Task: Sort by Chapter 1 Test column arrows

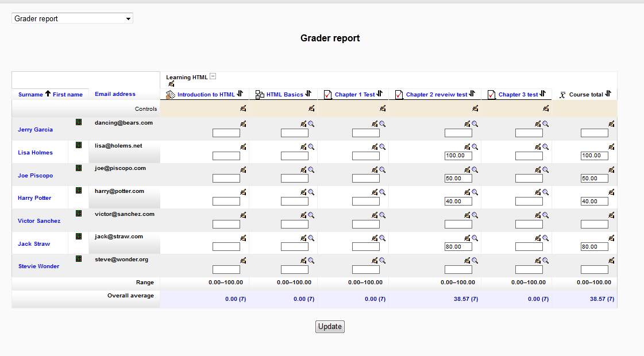Action: tap(380, 94)
